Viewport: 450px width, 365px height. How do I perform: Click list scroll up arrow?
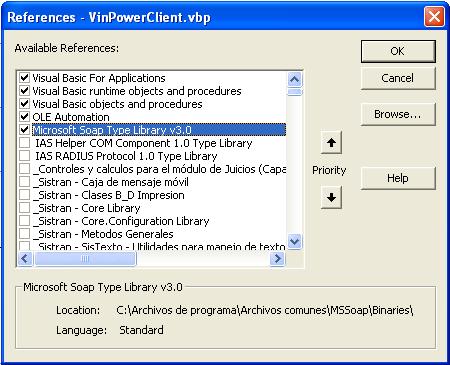294,79
